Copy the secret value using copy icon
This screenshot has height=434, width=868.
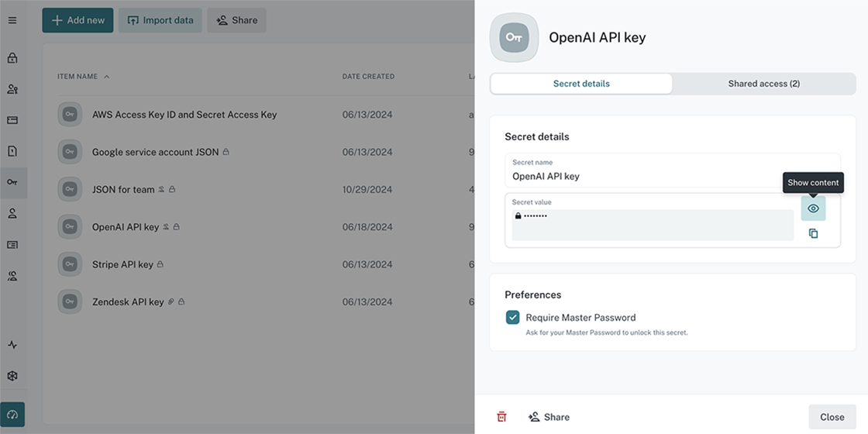click(813, 233)
